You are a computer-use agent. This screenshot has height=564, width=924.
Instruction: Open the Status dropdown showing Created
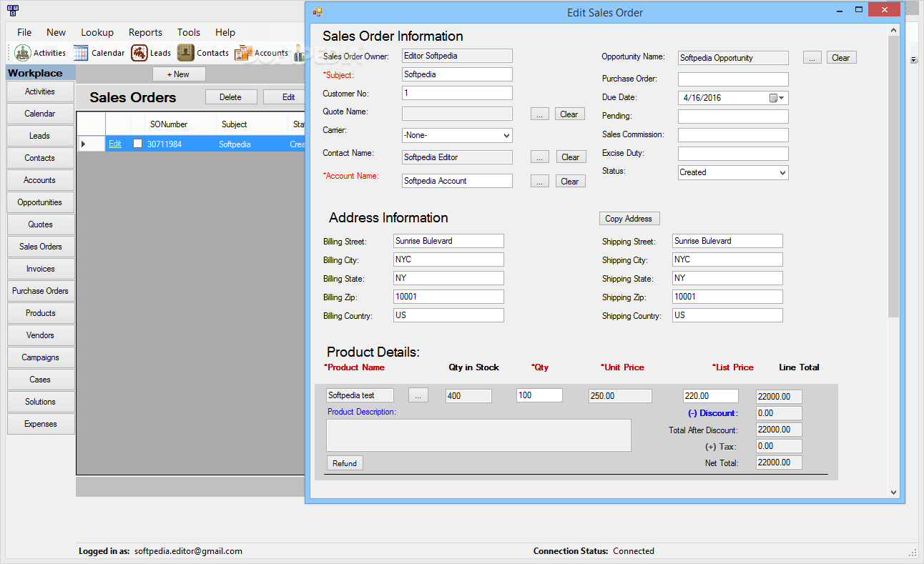[x=782, y=172]
